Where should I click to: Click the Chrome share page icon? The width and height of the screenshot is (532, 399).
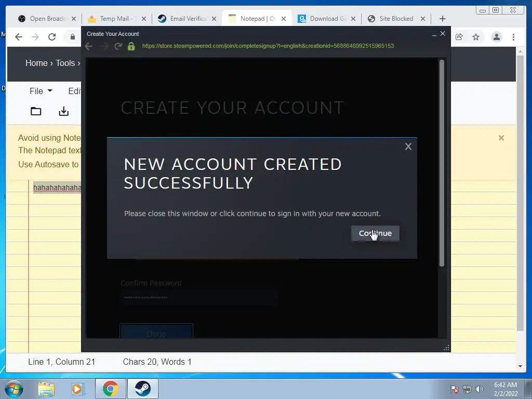click(x=459, y=37)
